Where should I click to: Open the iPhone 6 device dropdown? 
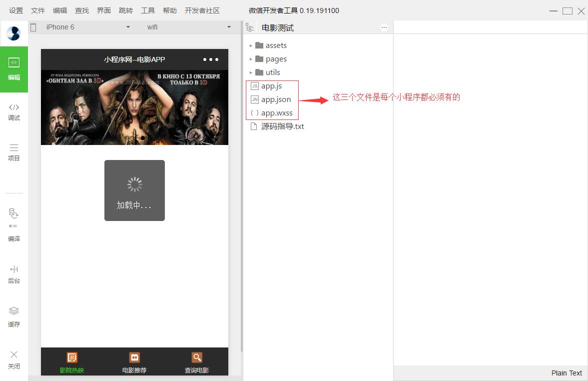[88, 27]
